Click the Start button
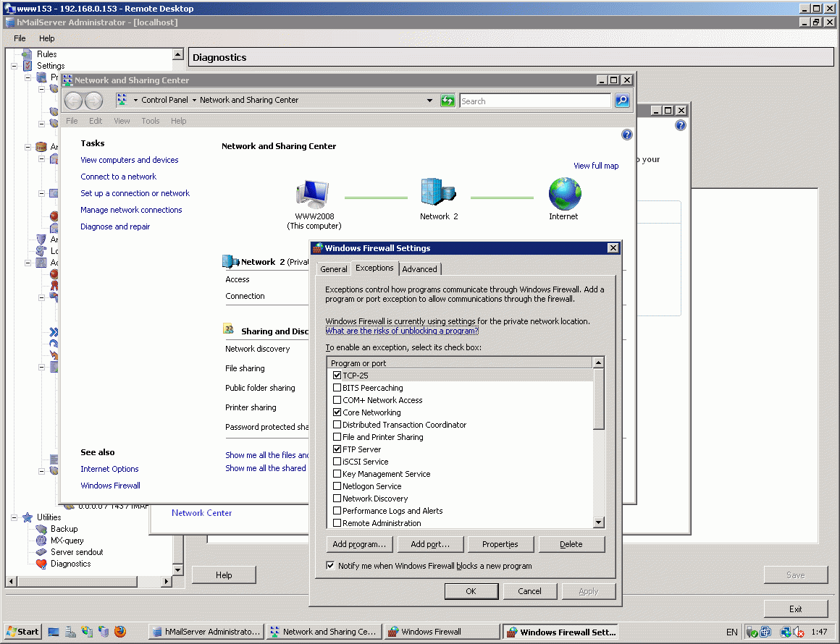 pyautogui.click(x=22, y=632)
